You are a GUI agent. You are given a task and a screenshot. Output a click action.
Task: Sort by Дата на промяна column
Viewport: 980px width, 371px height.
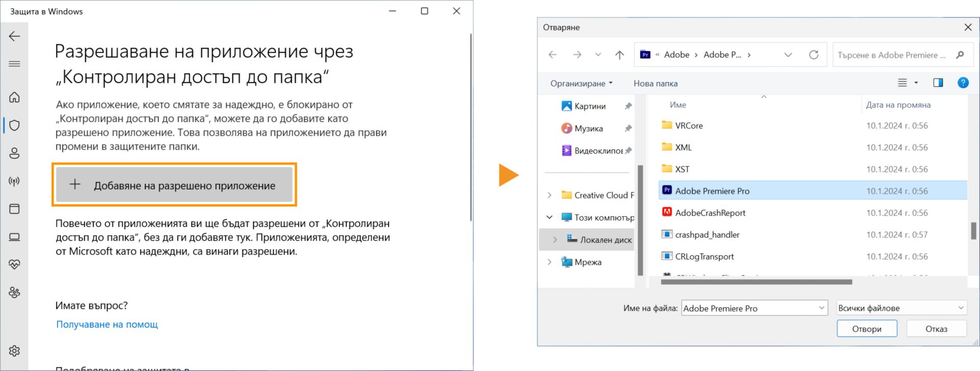coord(898,105)
